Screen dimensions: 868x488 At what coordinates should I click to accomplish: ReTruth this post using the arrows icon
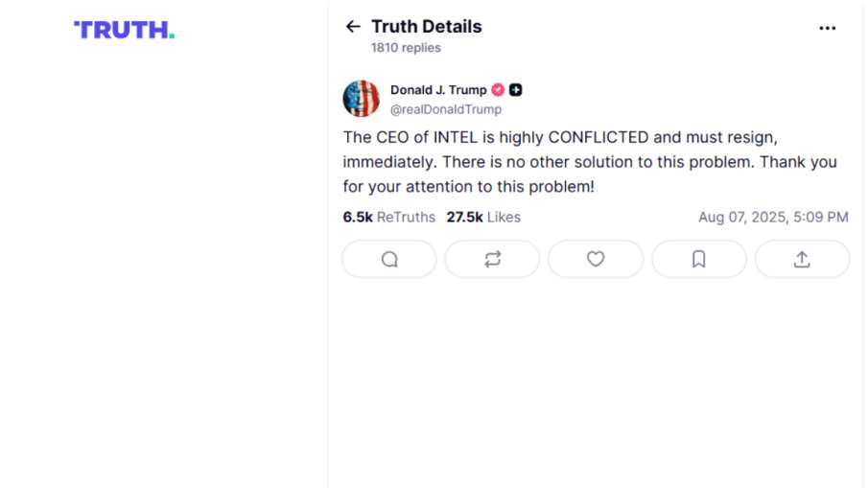pyautogui.click(x=492, y=259)
